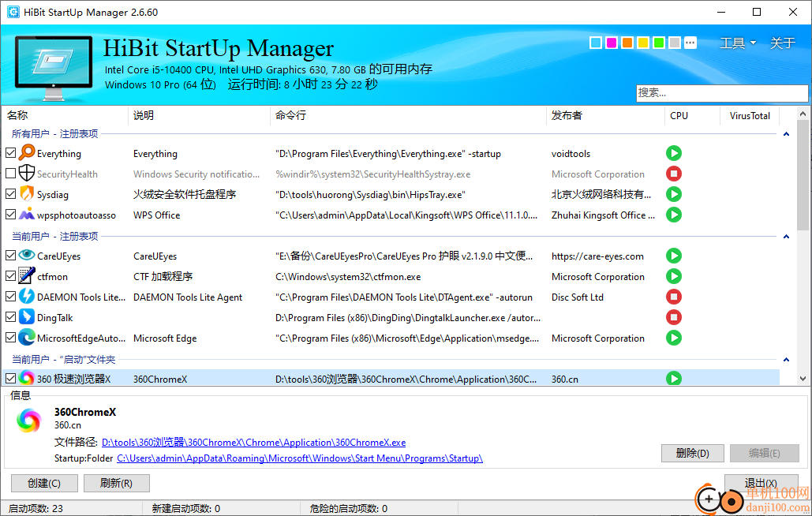Click the 刷新(R) button
Viewport: 812px width, 516px height.
117,484
